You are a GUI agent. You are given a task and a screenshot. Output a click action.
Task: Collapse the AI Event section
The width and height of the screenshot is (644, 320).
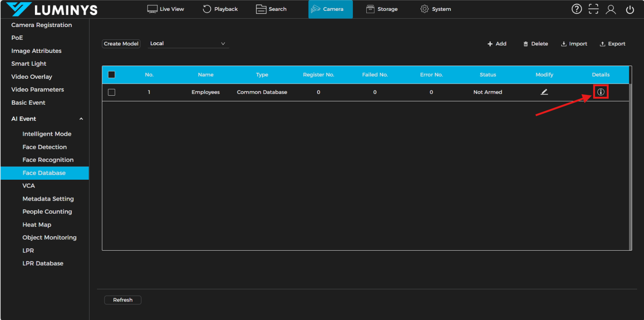(81, 119)
